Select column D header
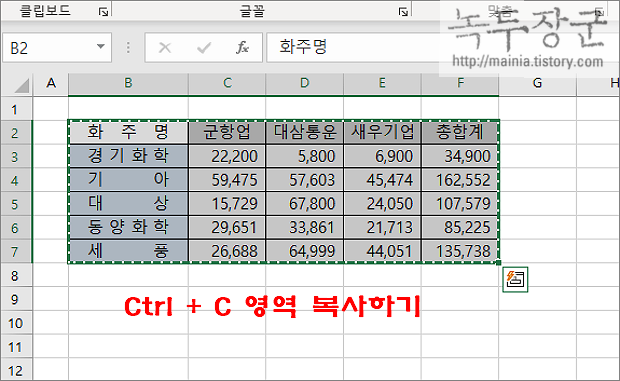The width and height of the screenshot is (620, 381). pos(304,83)
